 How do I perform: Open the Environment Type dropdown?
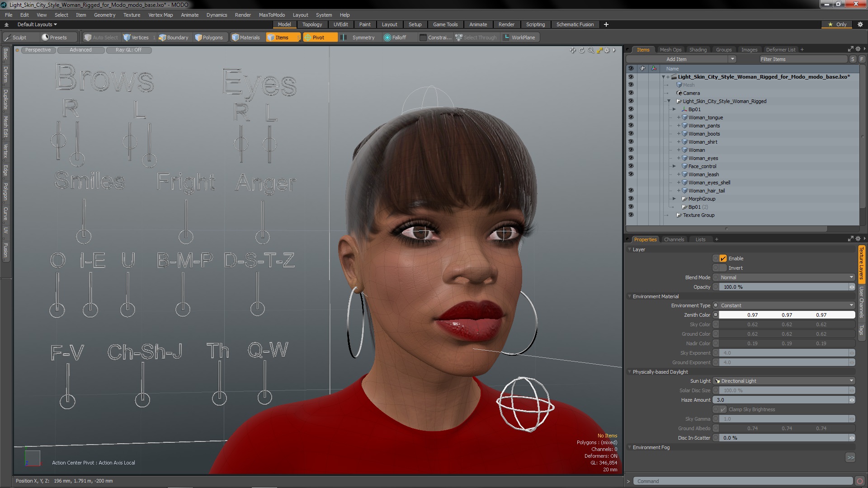coord(787,305)
